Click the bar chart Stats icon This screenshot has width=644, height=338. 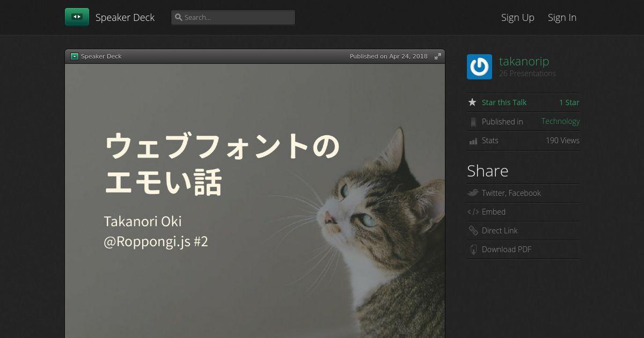tap(473, 141)
